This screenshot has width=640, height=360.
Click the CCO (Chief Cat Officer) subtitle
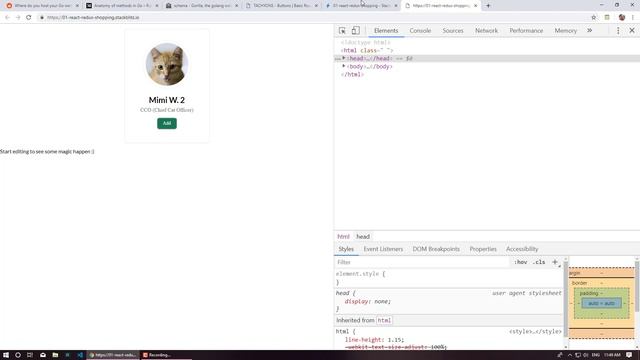(167, 110)
